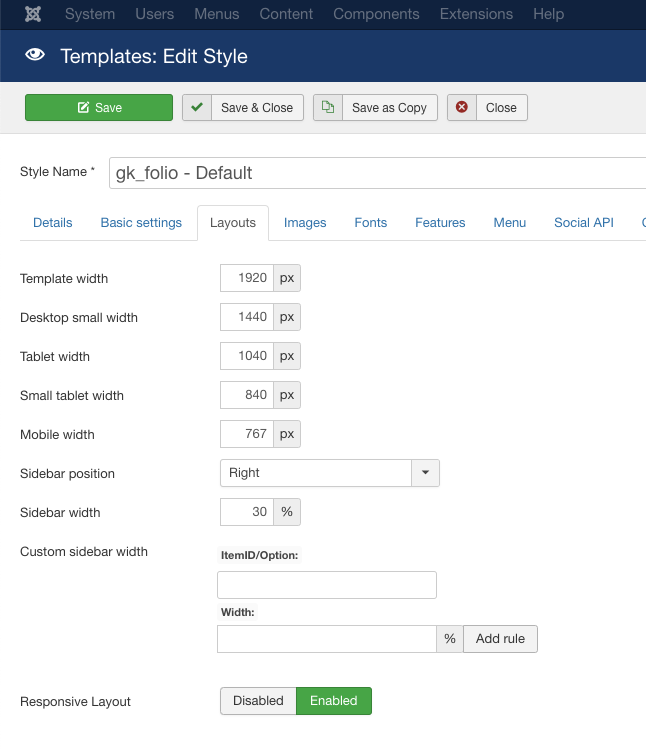
Task: Disable the Responsive Layout option
Action: [258, 701]
